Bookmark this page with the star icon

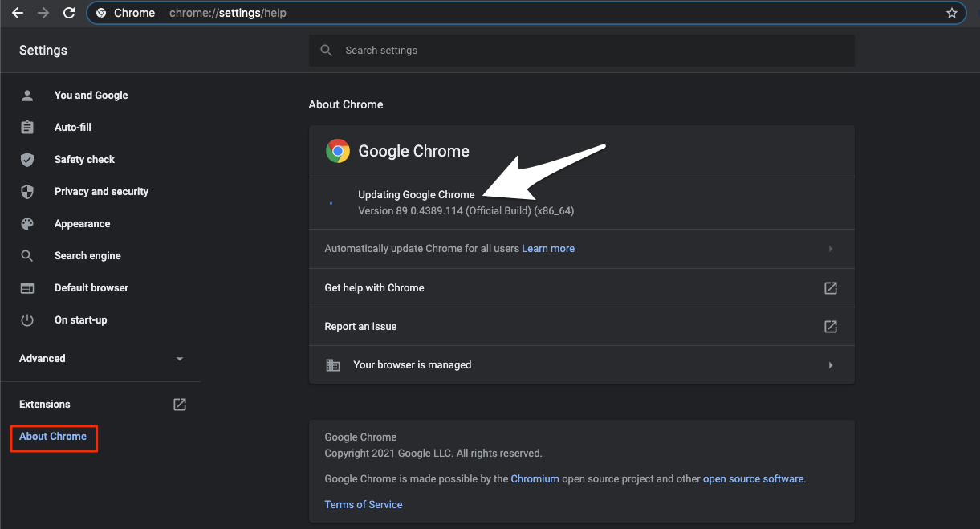(952, 13)
